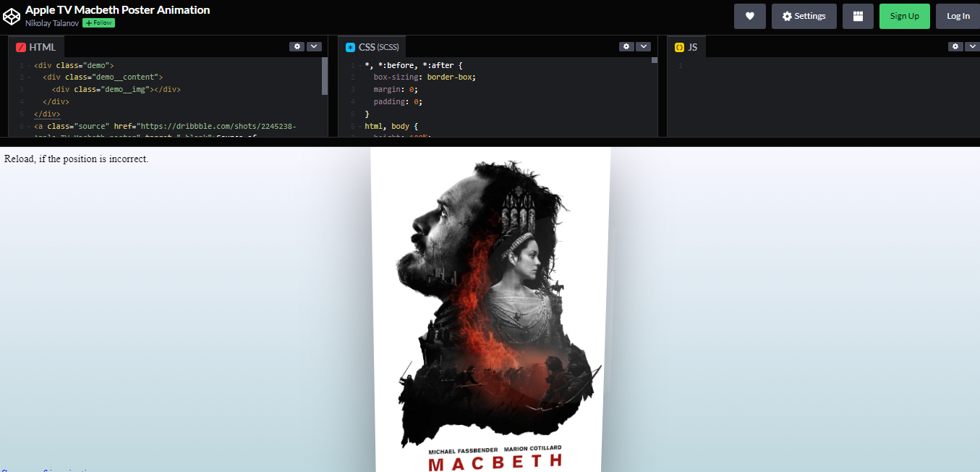Select the CSS (SCSS) editor tab
The height and width of the screenshot is (472, 980).
coord(372,47)
